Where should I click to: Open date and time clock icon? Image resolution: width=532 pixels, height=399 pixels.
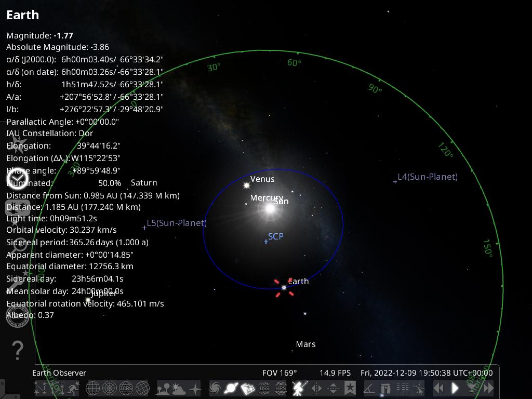click(17, 178)
